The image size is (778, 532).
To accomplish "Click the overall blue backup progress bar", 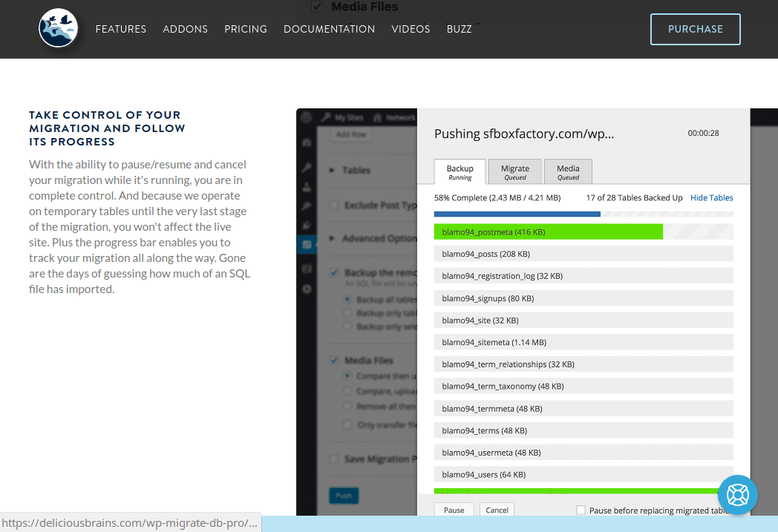I will click(x=583, y=214).
